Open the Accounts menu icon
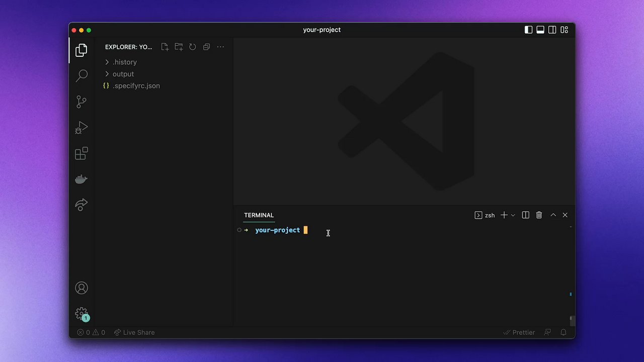 (x=81, y=288)
